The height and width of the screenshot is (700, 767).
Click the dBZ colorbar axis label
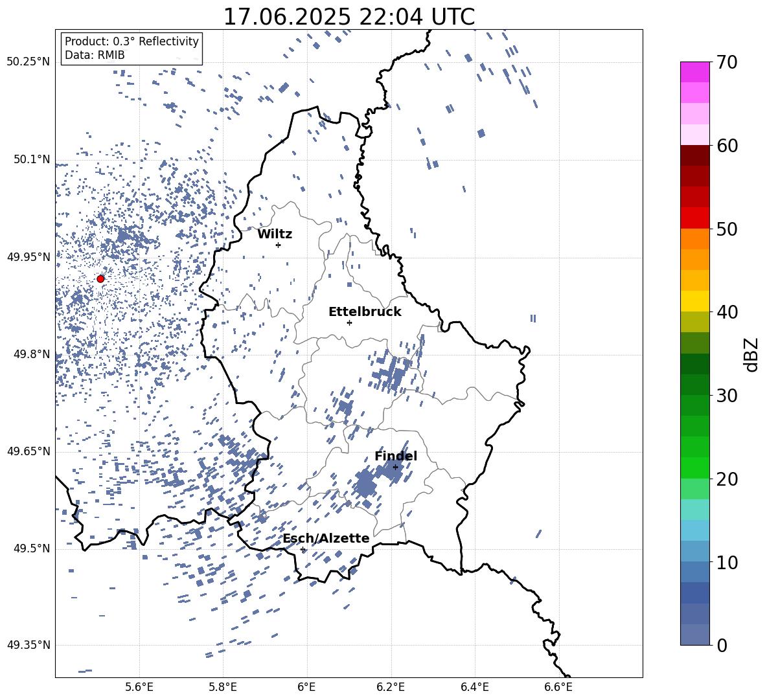pyautogui.click(x=751, y=354)
